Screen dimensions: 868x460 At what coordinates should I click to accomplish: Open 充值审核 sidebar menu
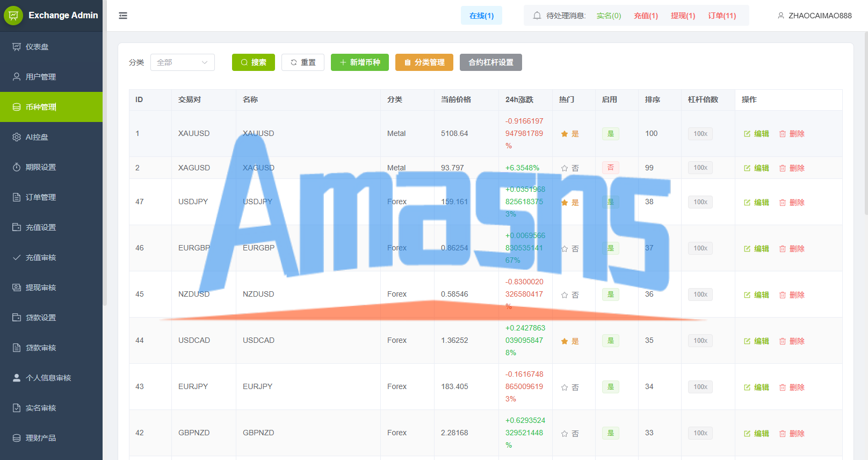click(51, 257)
